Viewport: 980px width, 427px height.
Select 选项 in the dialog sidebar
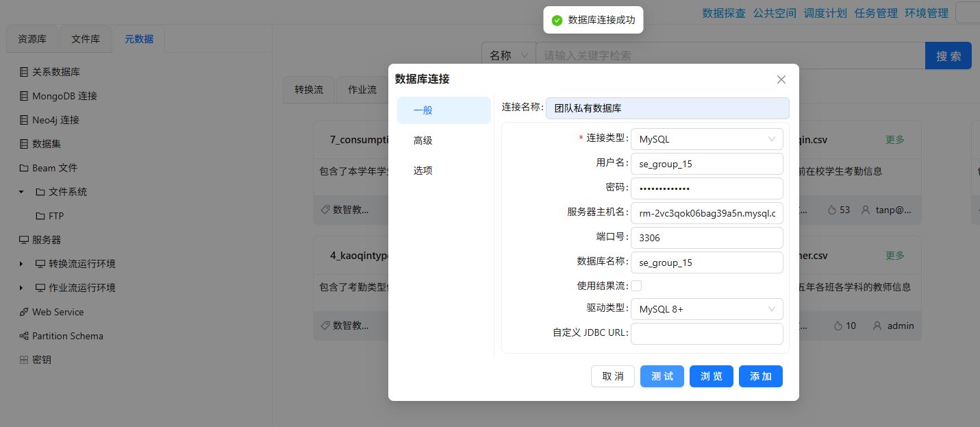444,171
